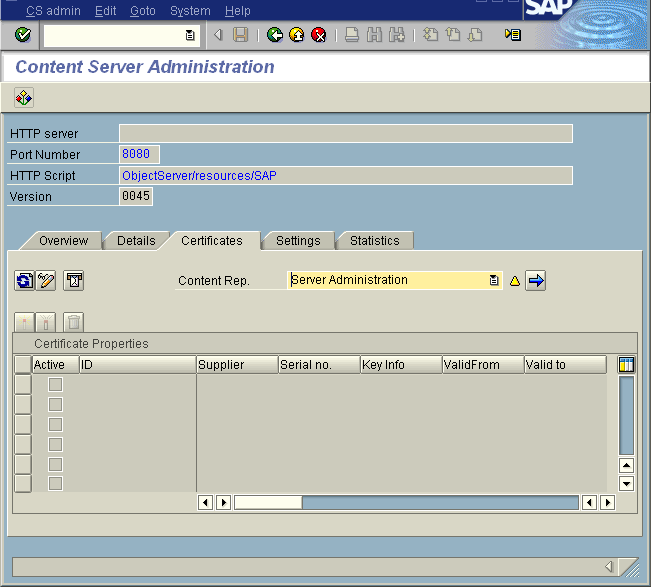
Task: Click the Next Page icon
Action: click(475, 35)
